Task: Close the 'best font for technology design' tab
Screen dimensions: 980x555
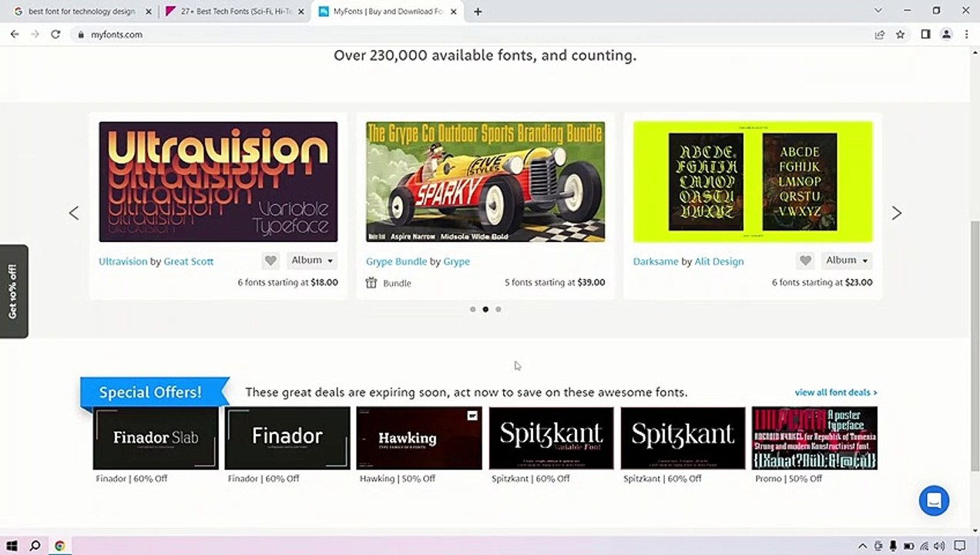Action: coord(149,12)
